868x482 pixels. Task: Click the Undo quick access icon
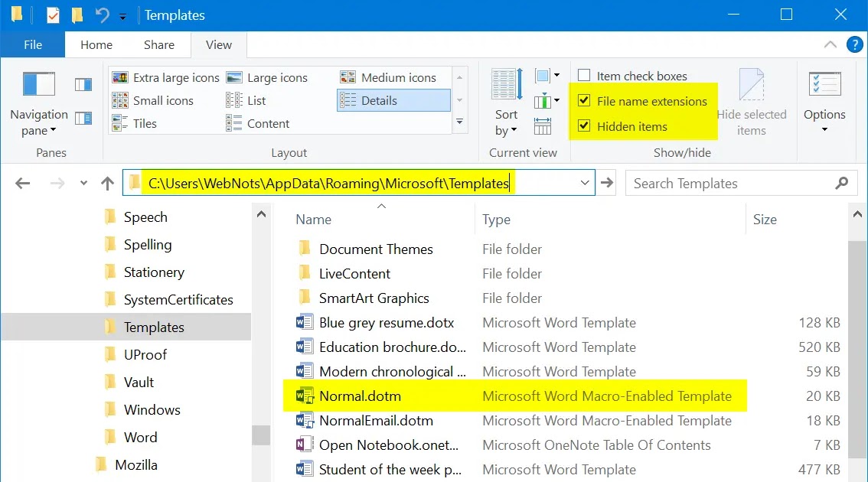101,15
